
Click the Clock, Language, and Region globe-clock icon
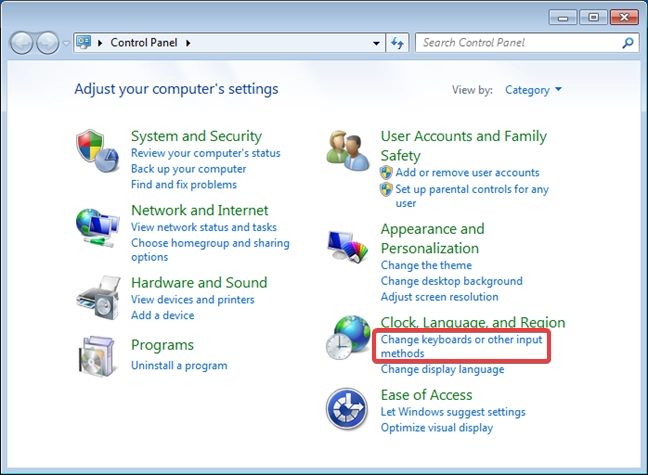coord(348,337)
